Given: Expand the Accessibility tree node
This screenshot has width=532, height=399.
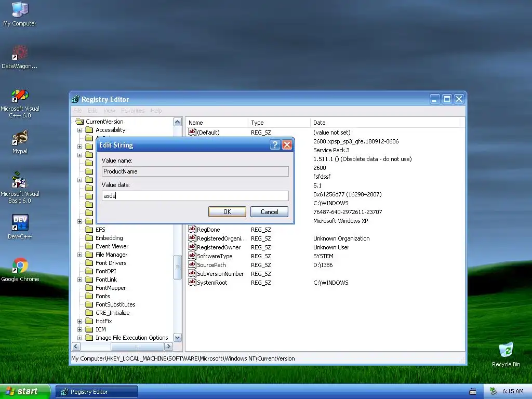Looking at the screenshot, I should pyautogui.click(x=79, y=130).
